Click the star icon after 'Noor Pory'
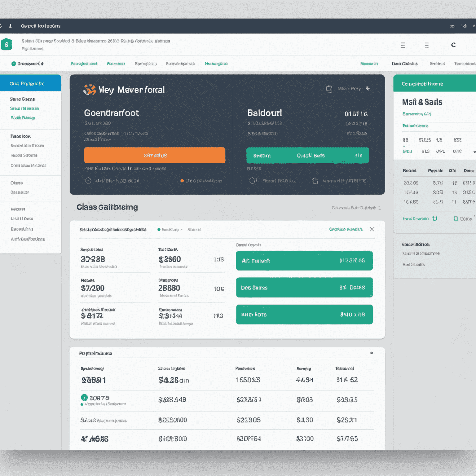This screenshot has width=476, height=476. pyautogui.click(x=368, y=88)
